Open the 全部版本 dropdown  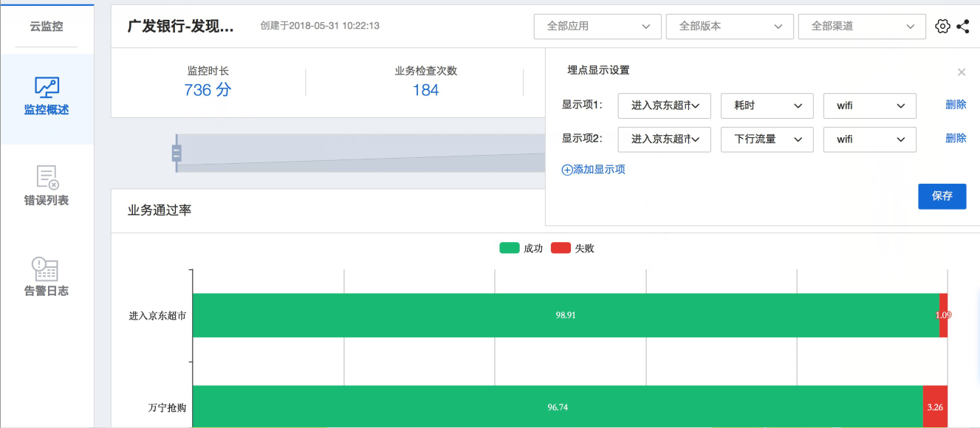coord(730,27)
